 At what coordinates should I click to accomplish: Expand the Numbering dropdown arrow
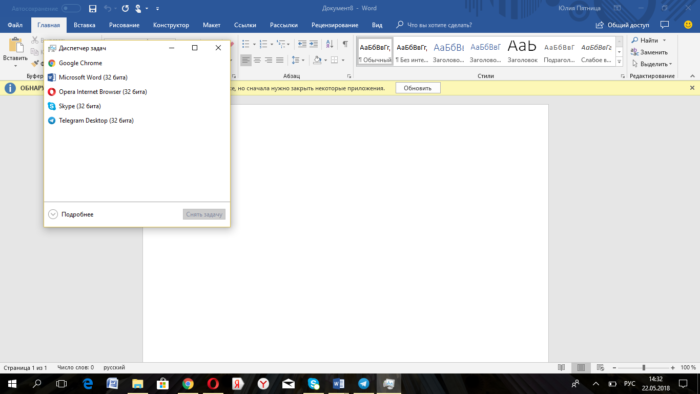tap(271, 44)
